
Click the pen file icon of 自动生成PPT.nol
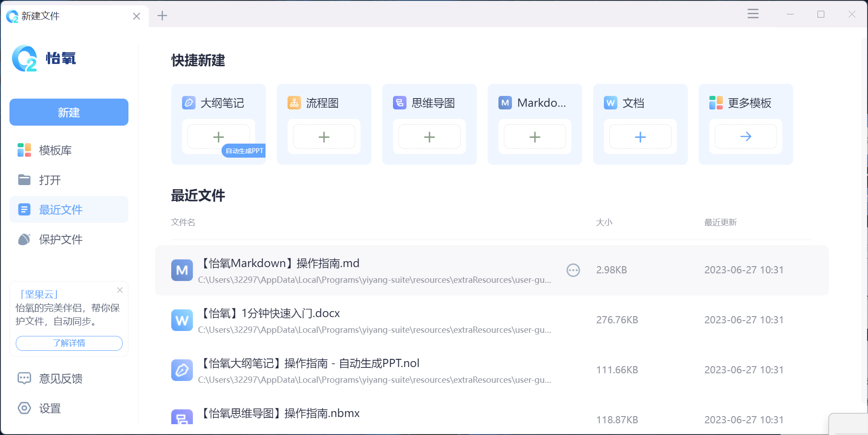tap(182, 370)
